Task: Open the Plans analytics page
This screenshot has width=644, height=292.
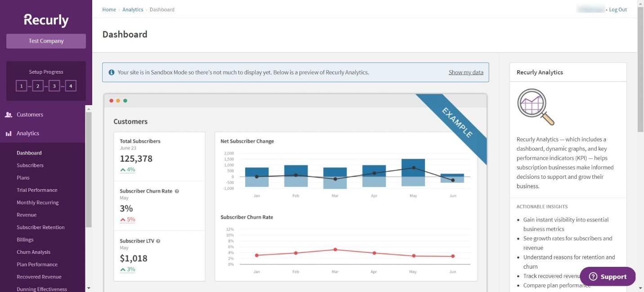Action: [x=23, y=178]
